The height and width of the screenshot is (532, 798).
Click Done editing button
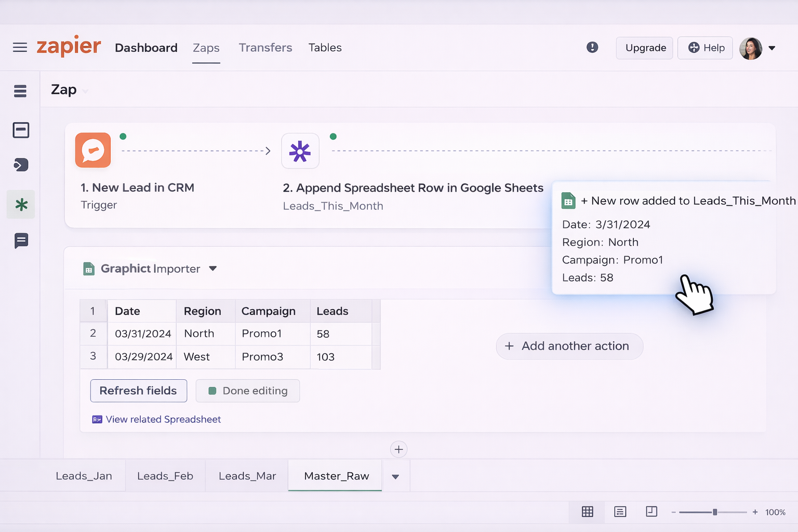click(x=248, y=391)
